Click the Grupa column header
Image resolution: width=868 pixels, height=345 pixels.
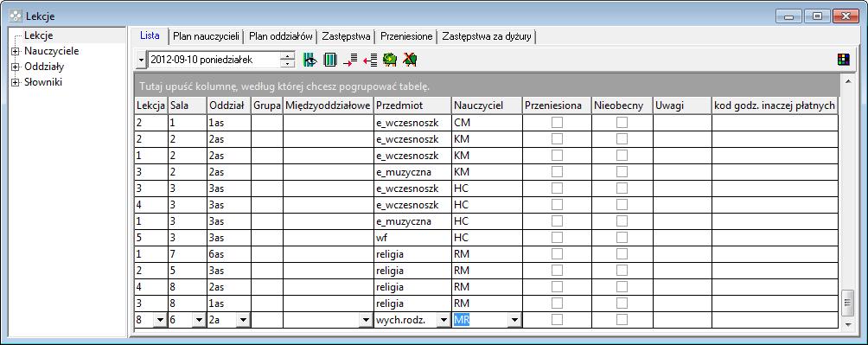[267, 105]
